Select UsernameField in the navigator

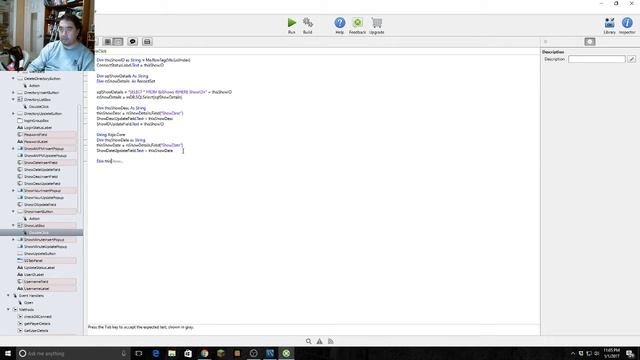(x=36, y=282)
